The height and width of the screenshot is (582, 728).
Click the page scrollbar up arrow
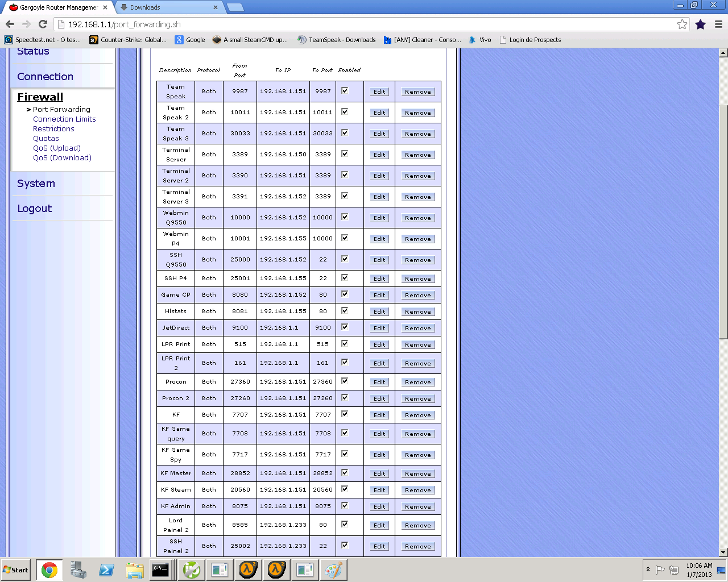pyautogui.click(x=723, y=53)
